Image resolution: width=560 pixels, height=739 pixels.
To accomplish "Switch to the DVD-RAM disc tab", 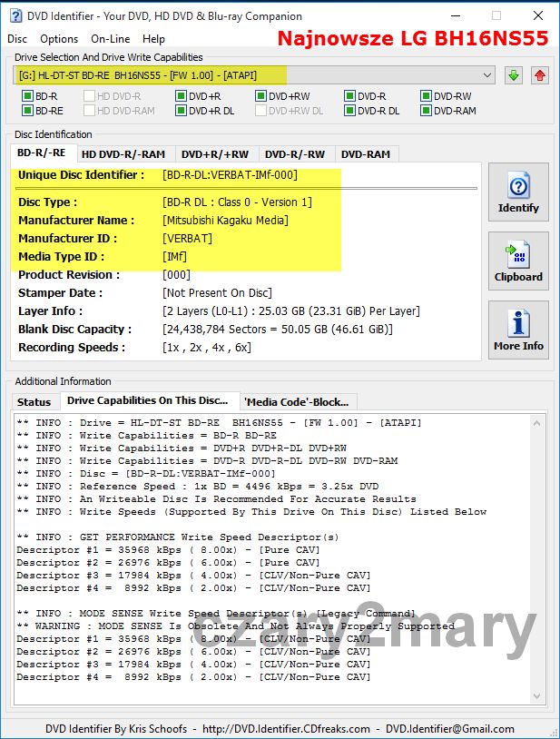I will (366, 154).
